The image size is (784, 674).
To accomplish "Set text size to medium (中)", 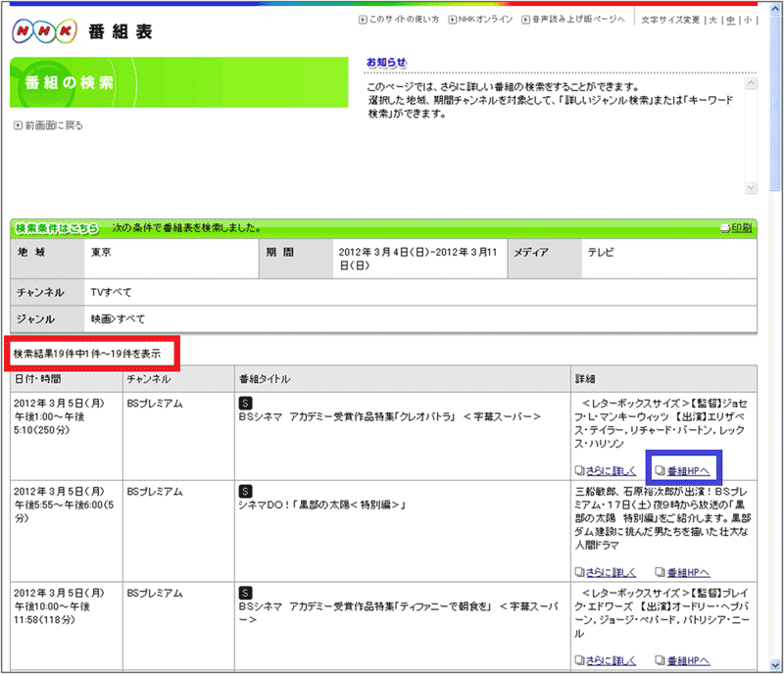I will (x=730, y=20).
